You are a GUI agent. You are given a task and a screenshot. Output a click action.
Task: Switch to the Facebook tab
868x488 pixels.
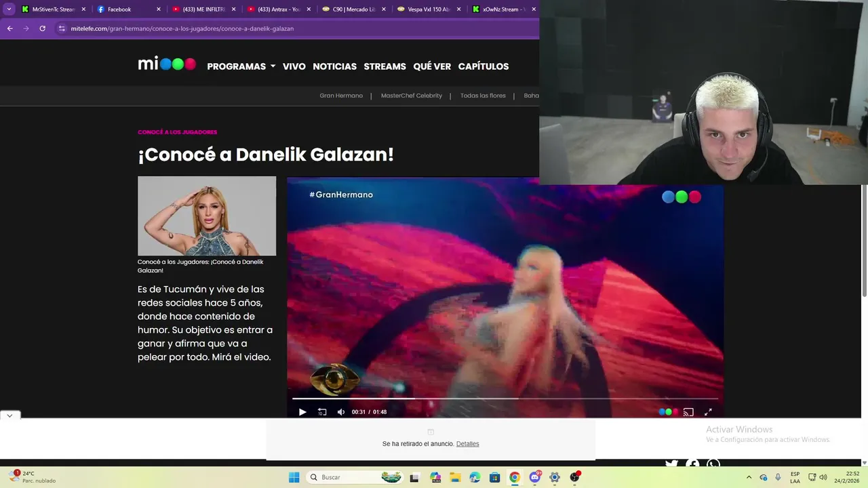pyautogui.click(x=129, y=9)
